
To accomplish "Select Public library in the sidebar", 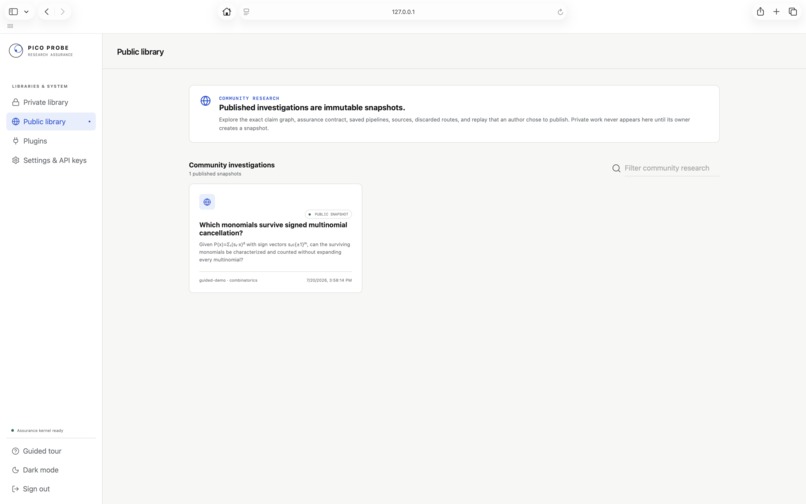I will [x=51, y=121].
